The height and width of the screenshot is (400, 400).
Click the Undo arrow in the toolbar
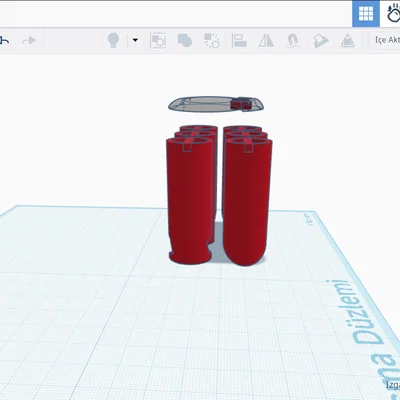click(5, 41)
